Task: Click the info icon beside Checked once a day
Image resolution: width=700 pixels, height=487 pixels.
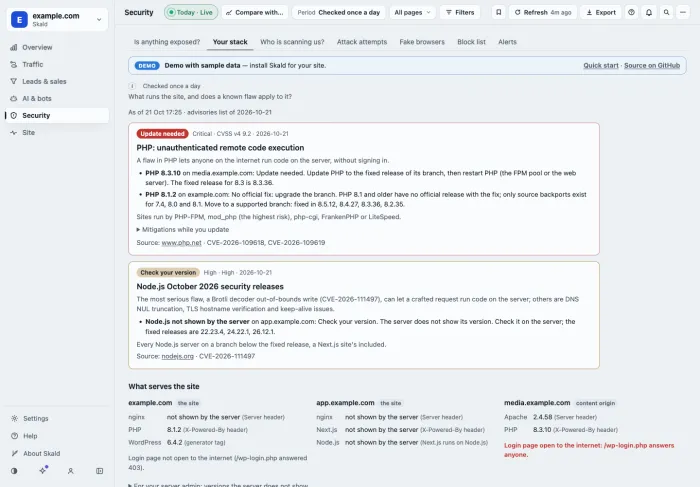Action: coord(132,86)
